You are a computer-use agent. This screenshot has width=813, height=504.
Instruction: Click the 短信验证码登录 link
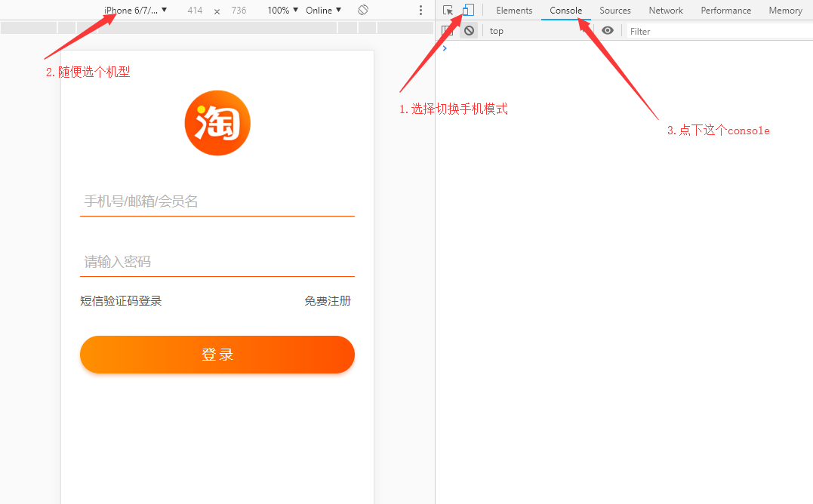pos(121,301)
